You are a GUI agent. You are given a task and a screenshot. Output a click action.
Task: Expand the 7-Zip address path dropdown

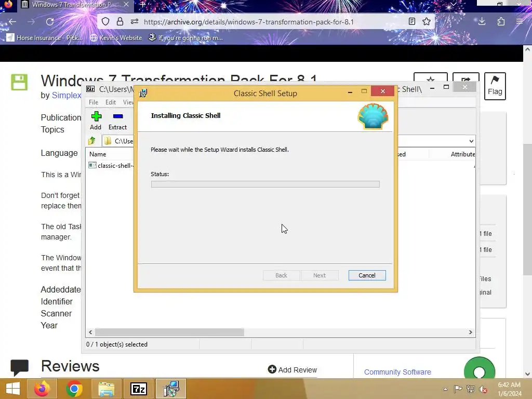pos(471,141)
